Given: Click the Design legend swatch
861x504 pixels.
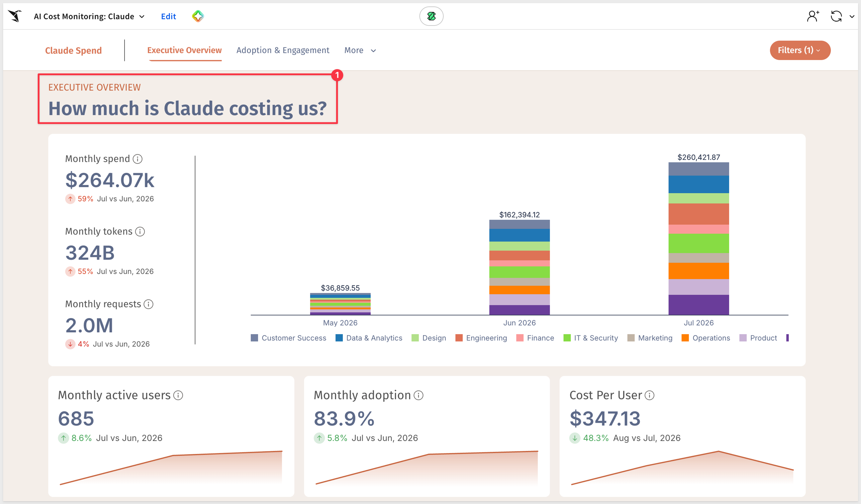Looking at the screenshot, I should [415, 338].
